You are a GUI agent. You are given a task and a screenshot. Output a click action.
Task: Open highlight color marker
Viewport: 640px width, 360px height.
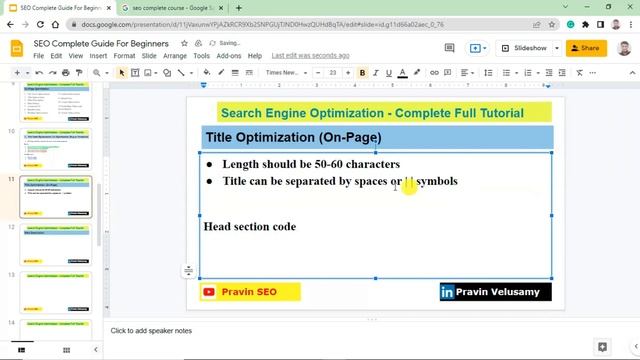(x=417, y=73)
